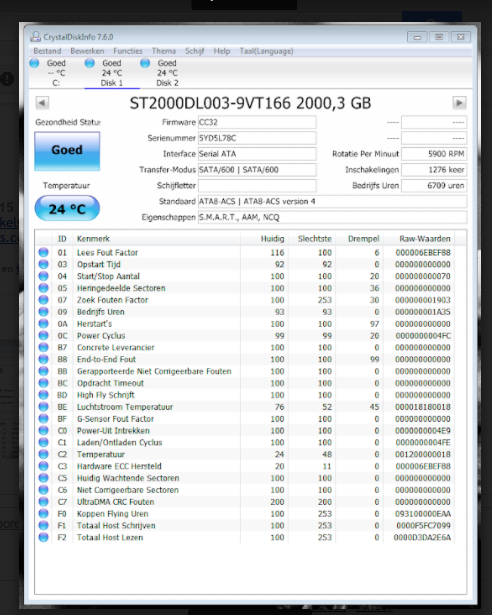The image size is (492, 615).
Task: Click status orb for G-Sensor Fout Factor
Action: click(x=44, y=418)
